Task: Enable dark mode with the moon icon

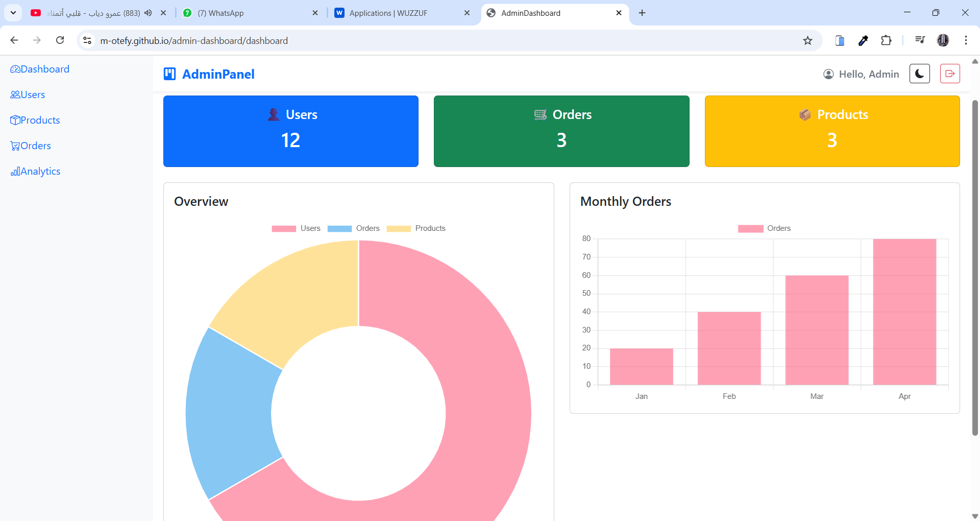Action: click(x=919, y=74)
